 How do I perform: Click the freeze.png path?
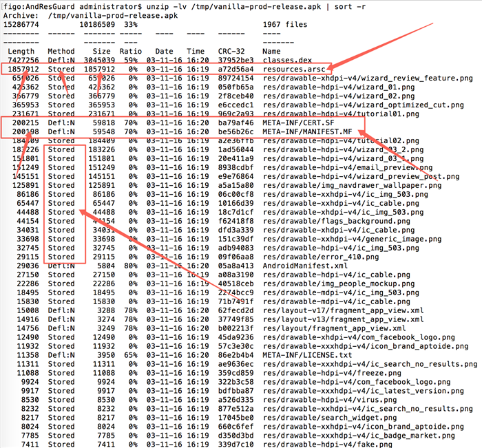coord(332,373)
